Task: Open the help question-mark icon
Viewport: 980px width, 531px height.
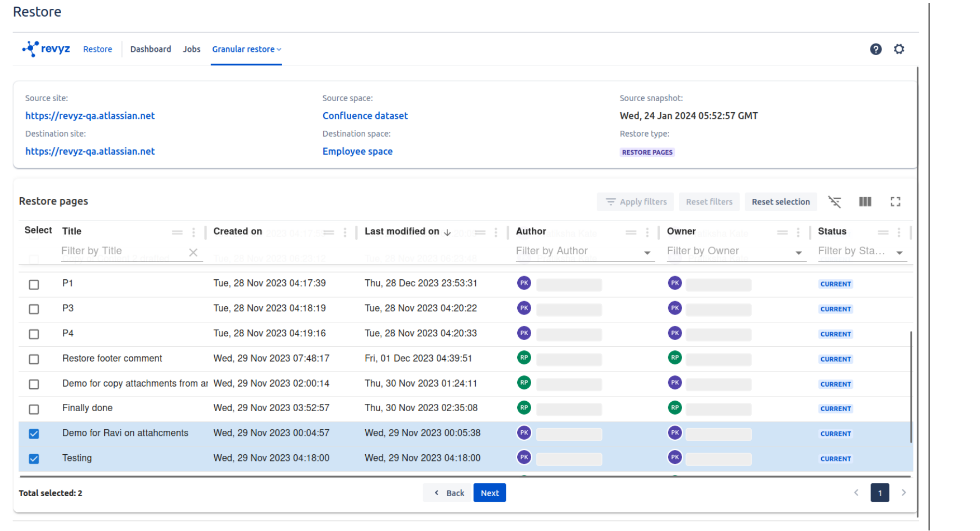Action: (876, 49)
